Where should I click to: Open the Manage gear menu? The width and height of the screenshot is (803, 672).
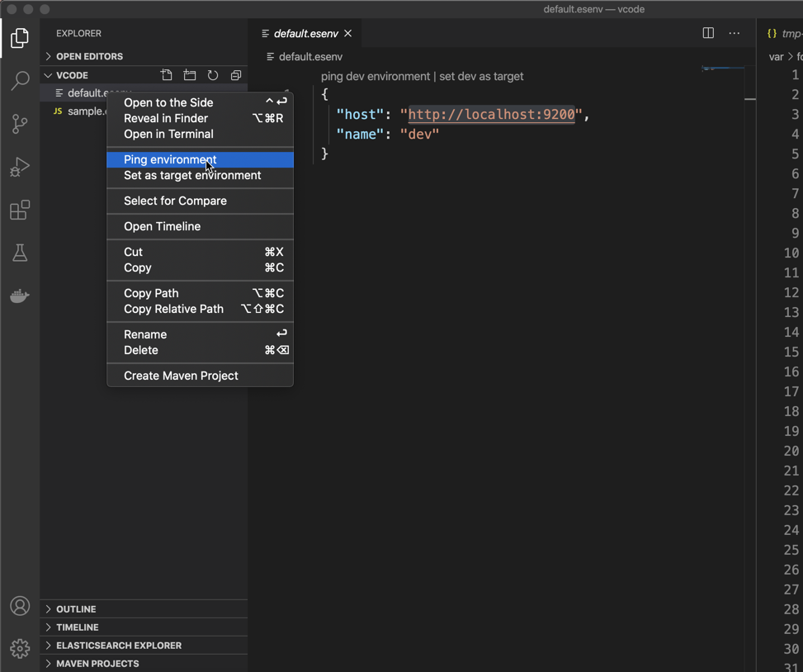pos(20,648)
